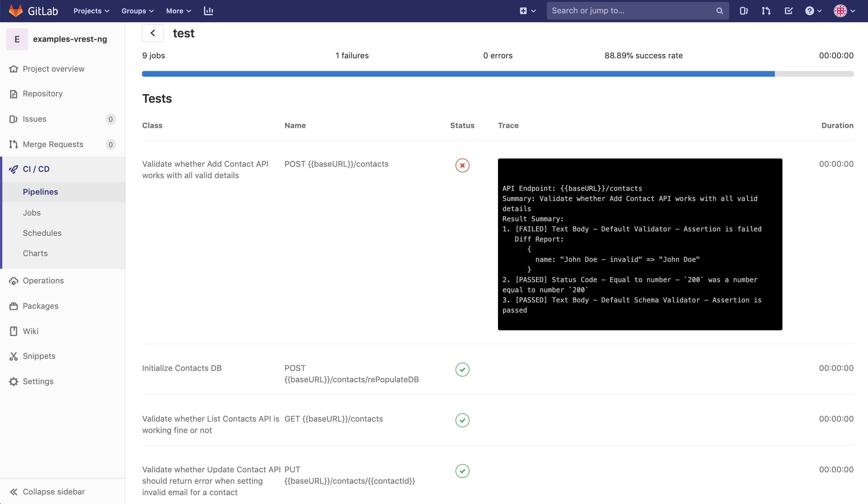Click the black trace output block

pos(640,244)
